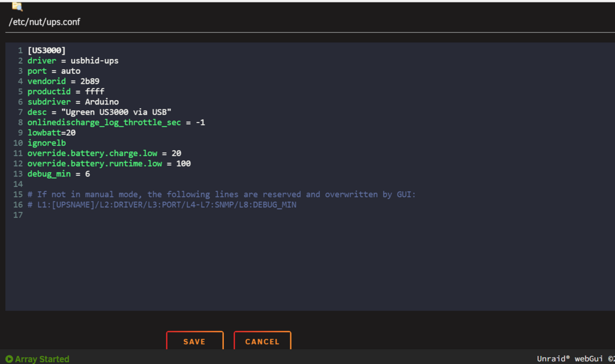The height and width of the screenshot is (364, 615).
Task: Click the /etc/nut/ups.conf path heading
Action: point(44,22)
